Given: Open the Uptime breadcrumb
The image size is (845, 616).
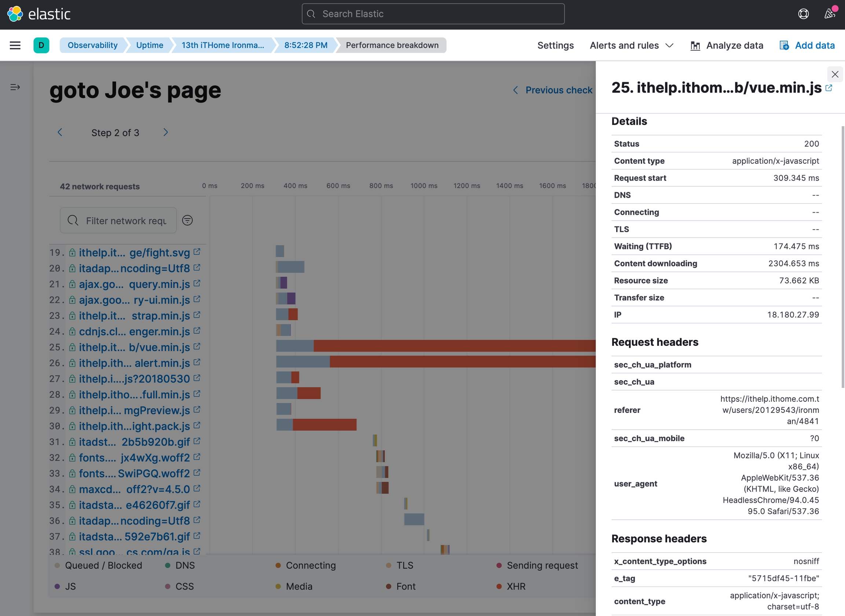Looking at the screenshot, I should click(x=150, y=45).
